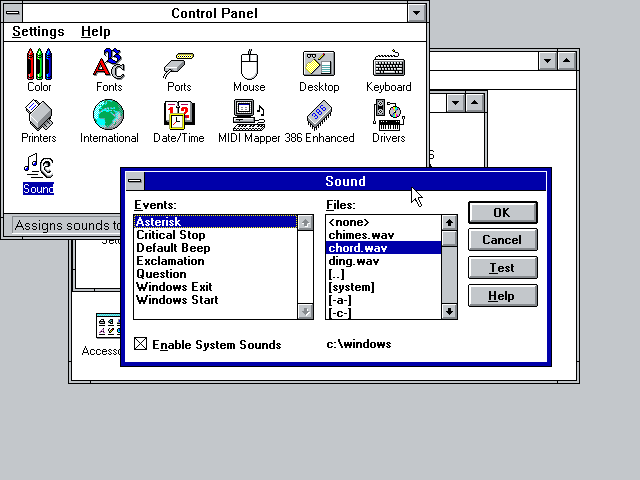Click OK in the Sound dialog
640x480 pixels.
[x=502, y=212]
